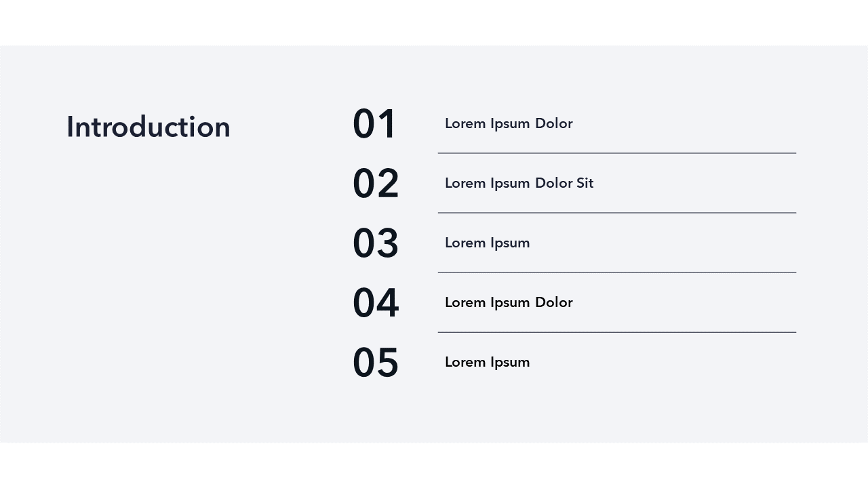
Task: Select Lorem Ipsum Dolor text beside 04
Action: click(509, 303)
